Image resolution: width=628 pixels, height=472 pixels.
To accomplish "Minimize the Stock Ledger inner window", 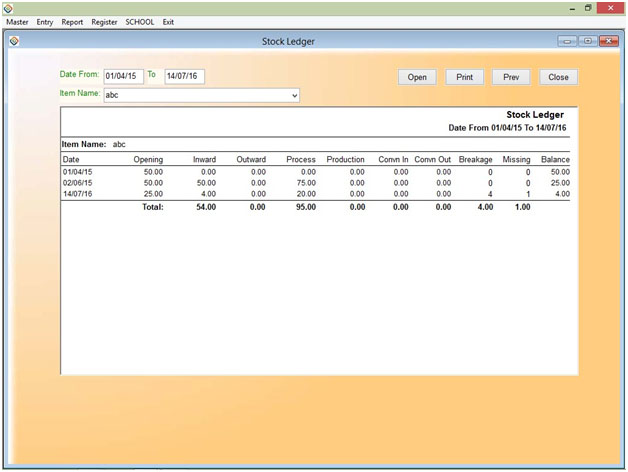I will (x=568, y=41).
